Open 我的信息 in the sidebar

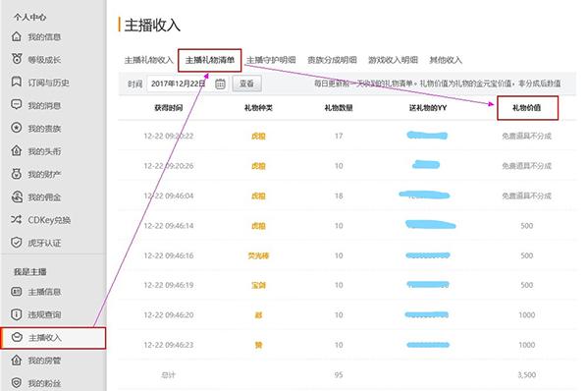(x=44, y=36)
